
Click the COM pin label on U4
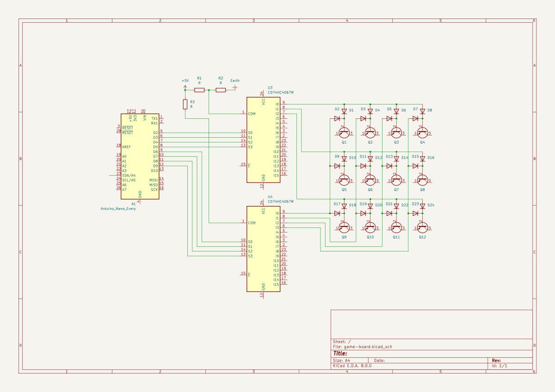(x=252, y=223)
